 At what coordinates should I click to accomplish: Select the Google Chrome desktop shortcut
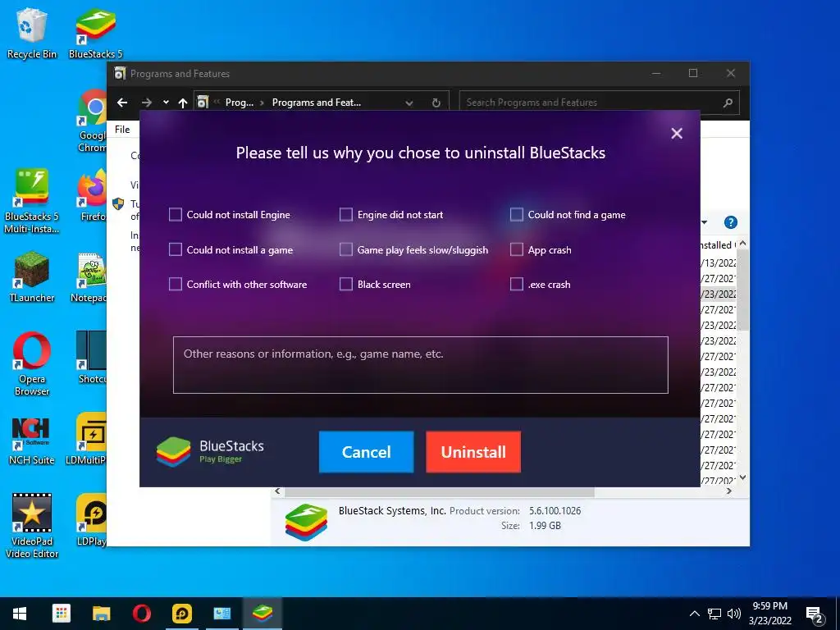[x=92, y=121]
